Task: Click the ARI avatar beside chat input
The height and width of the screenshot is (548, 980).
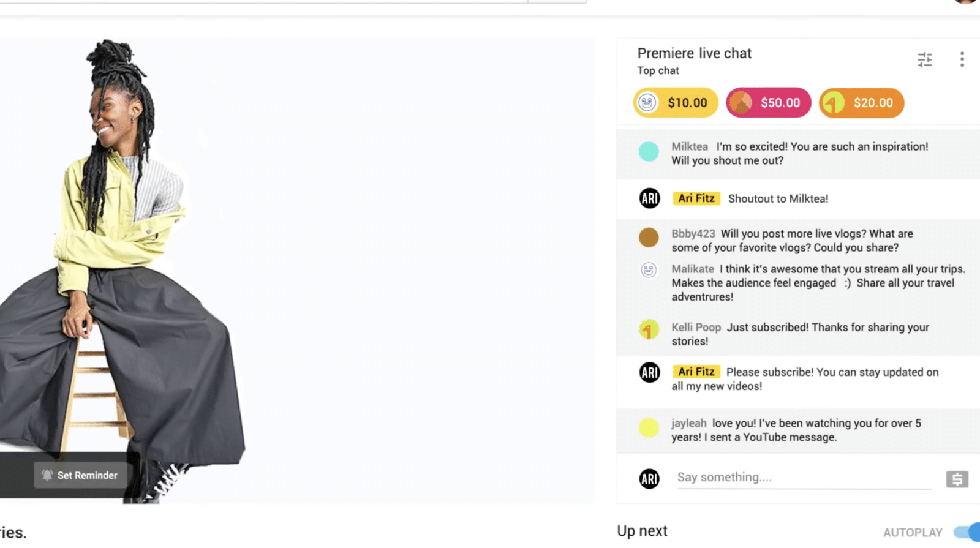Action: pos(649,479)
